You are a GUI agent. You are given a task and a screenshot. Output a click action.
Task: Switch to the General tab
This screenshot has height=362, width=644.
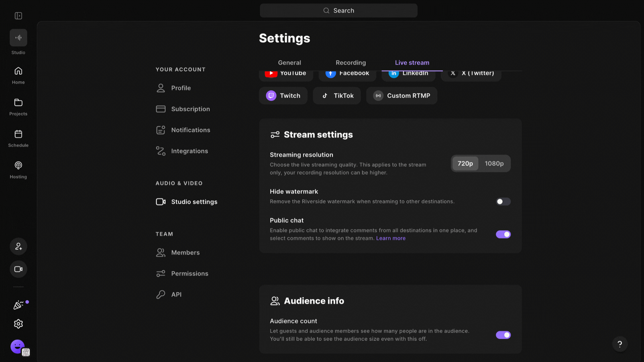click(289, 63)
